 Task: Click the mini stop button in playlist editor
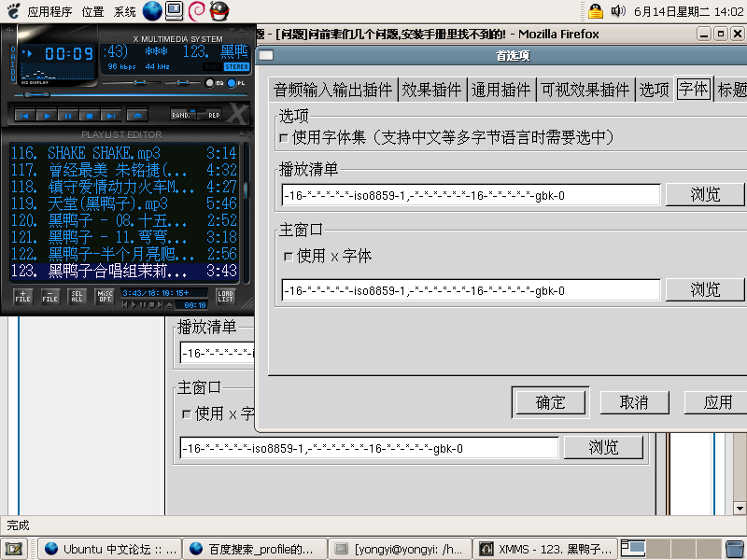click(x=152, y=305)
